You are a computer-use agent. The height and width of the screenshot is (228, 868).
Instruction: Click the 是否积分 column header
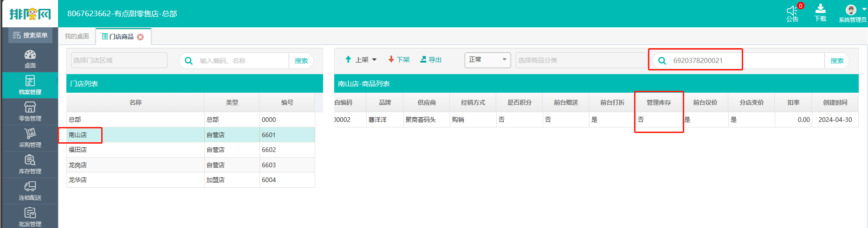point(519,102)
